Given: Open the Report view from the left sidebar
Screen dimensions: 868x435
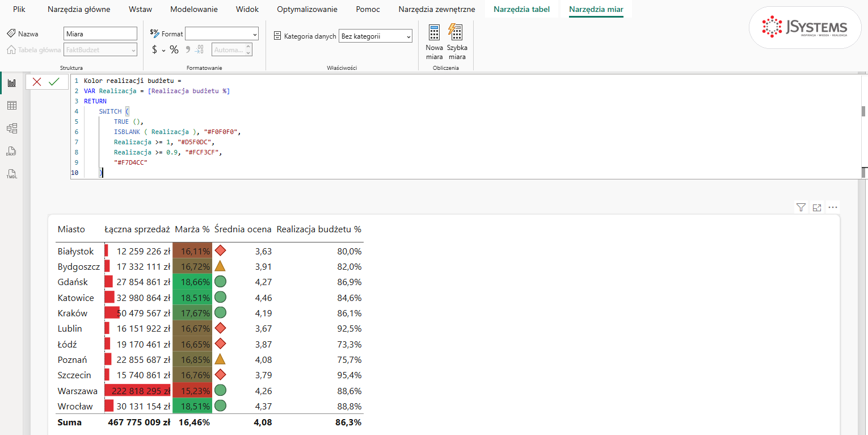Looking at the screenshot, I should click(x=11, y=83).
